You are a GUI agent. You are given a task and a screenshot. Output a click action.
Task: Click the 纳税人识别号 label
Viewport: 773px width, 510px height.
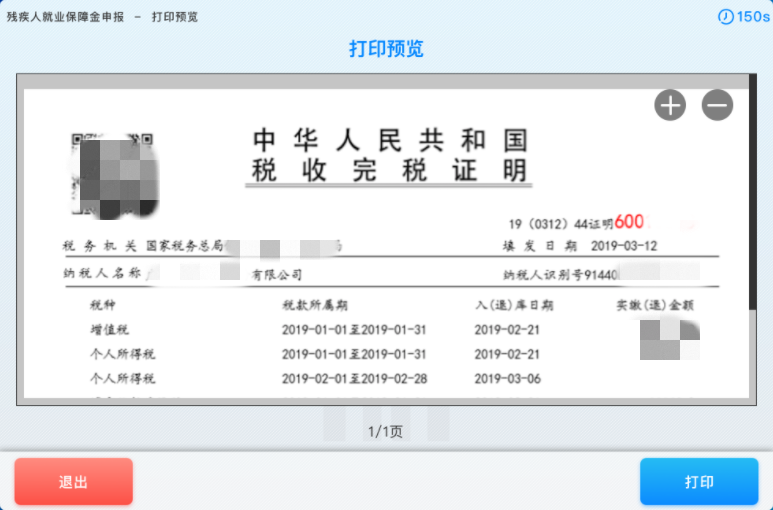pos(543,274)
